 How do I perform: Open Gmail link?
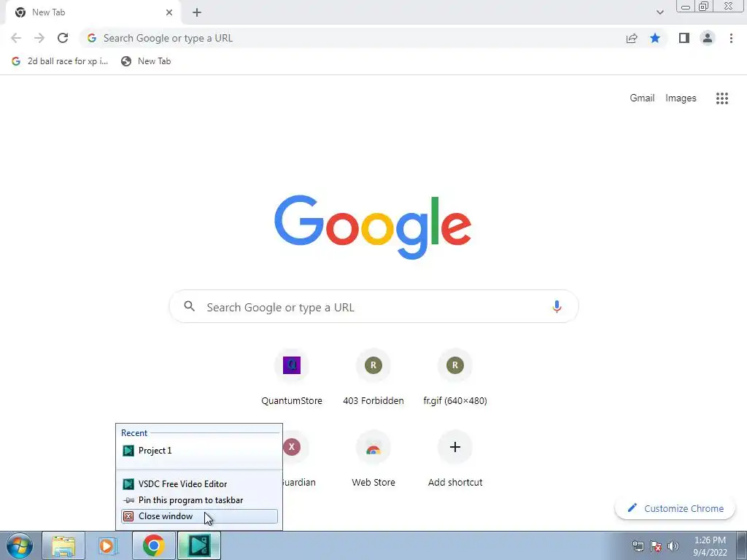pyautogui.click(x=642, y=98)
